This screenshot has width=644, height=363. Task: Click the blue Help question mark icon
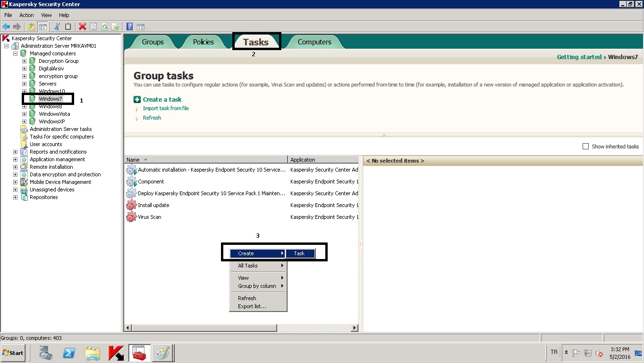[x=129, y=27]
